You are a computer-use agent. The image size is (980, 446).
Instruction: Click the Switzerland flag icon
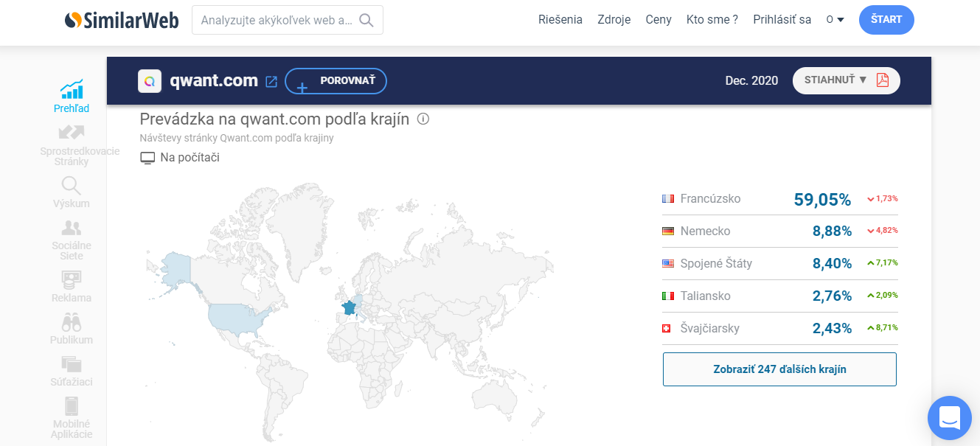click(x=667, y=329)
